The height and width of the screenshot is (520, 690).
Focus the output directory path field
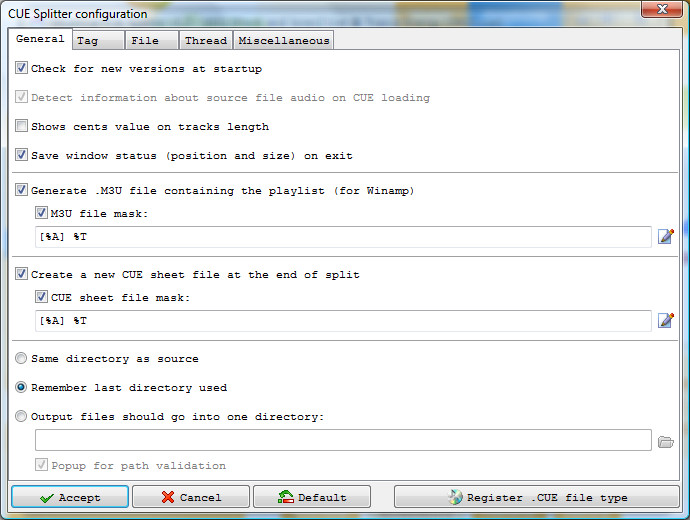click(x=343, y=440)
